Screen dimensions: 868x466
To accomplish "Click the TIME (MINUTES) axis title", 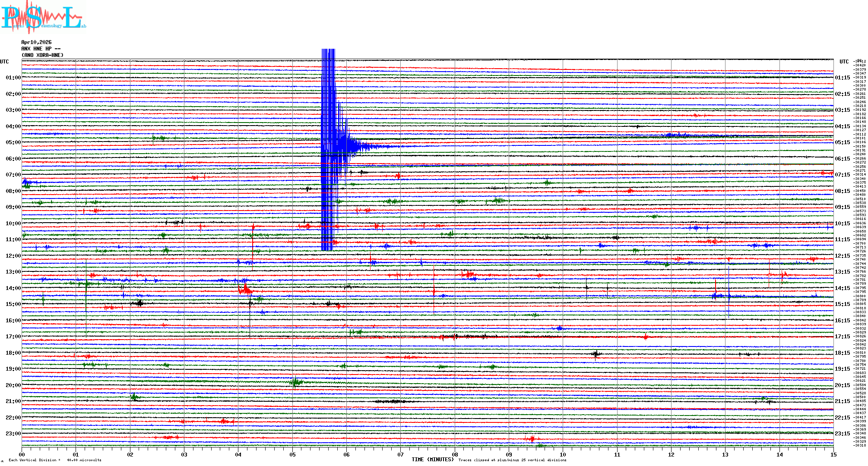I will [x=432, y=460].
